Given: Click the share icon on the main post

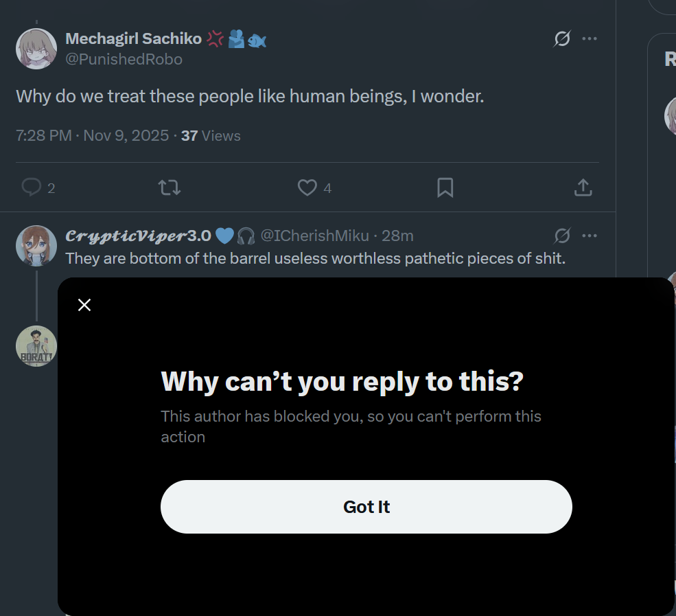Looking at the screenshot, I should pos(583,187).
